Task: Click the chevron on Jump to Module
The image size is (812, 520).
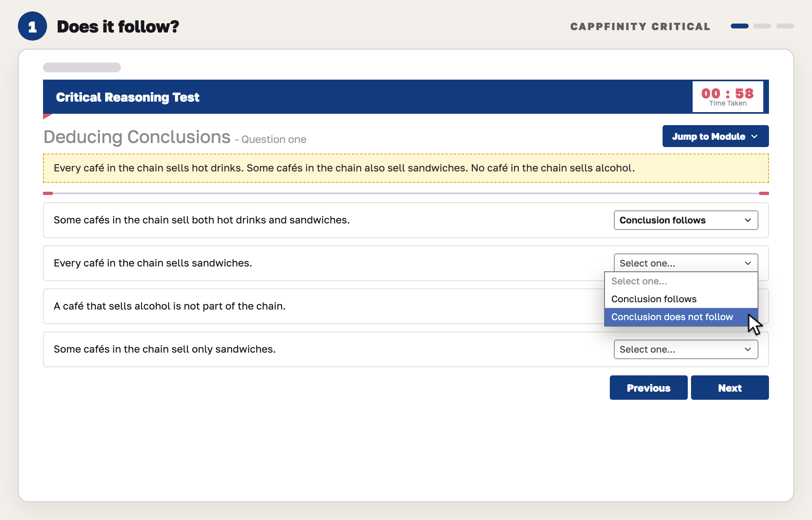Action: click(754, 136)
